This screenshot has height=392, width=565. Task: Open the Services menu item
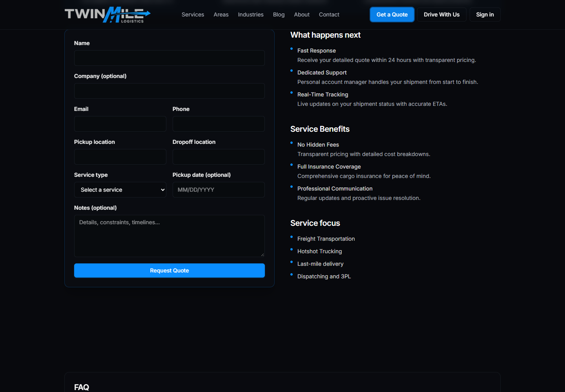coord(193,15)
